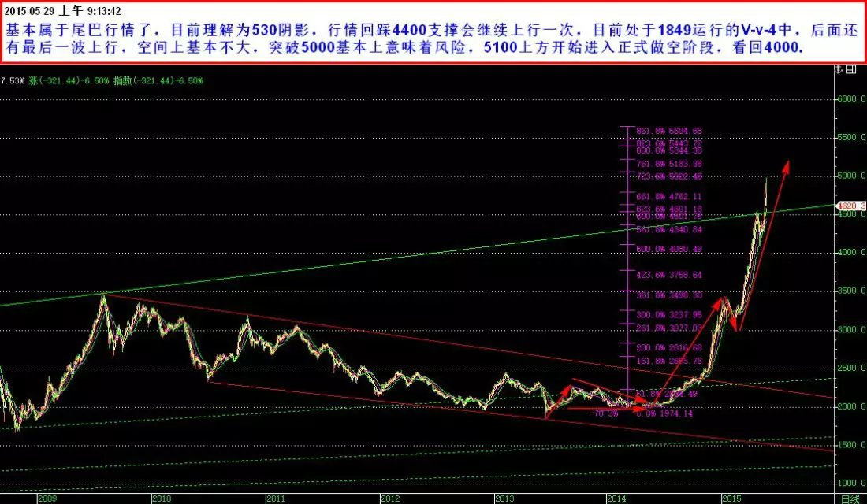Click the 2015 label on the time axis
This screenshot has width=867, height=504.
click(x=734, y=498)
